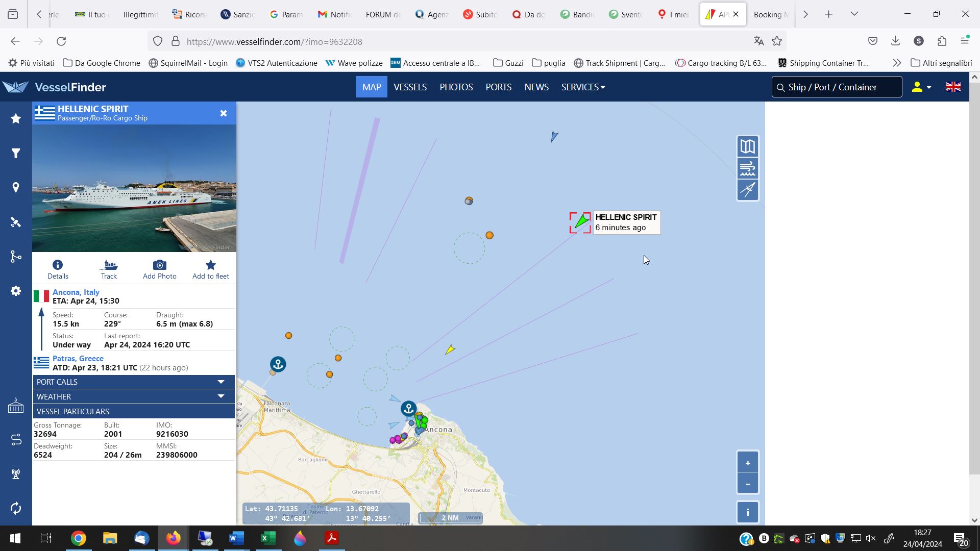Click the VesselFinder logo
The image size is (980, 551).
(55, 87)
